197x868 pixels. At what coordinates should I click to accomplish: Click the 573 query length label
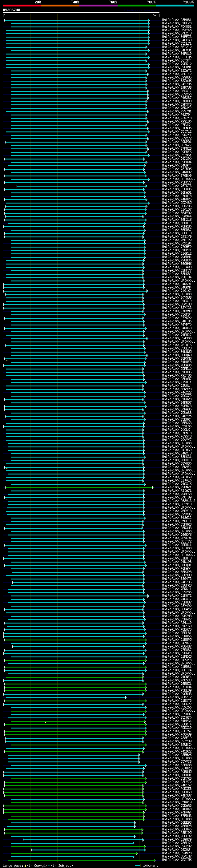155,15
